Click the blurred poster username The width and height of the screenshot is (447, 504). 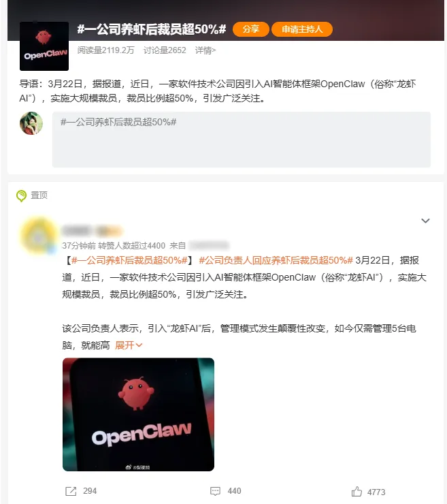(x=93, y=231)
